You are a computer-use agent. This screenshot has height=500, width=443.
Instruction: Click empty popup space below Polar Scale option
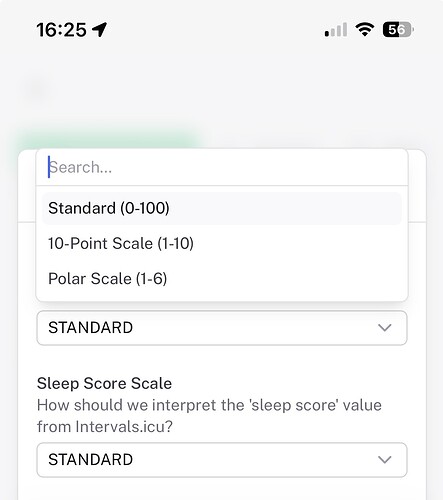coord(222,298)
